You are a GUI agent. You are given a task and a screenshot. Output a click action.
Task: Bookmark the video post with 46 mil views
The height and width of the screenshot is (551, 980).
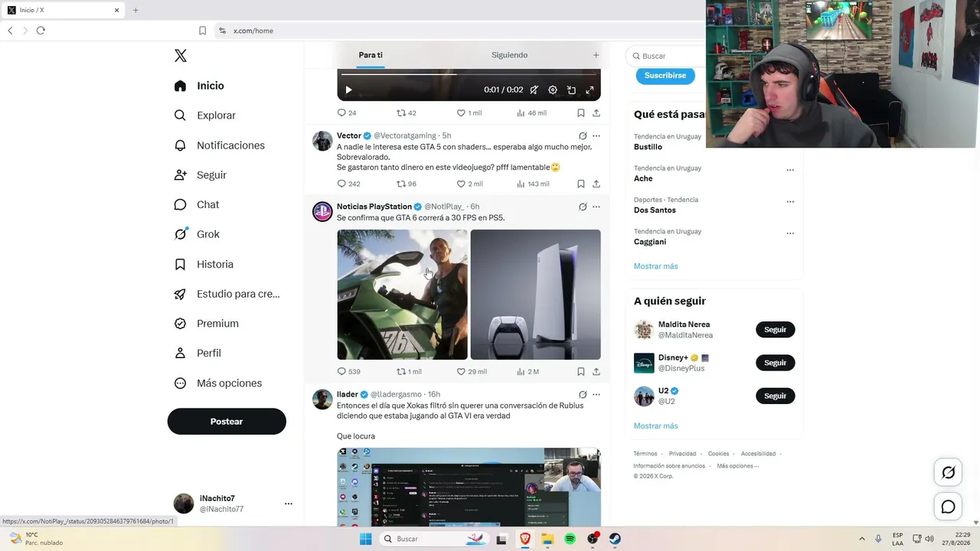[581, 113]
